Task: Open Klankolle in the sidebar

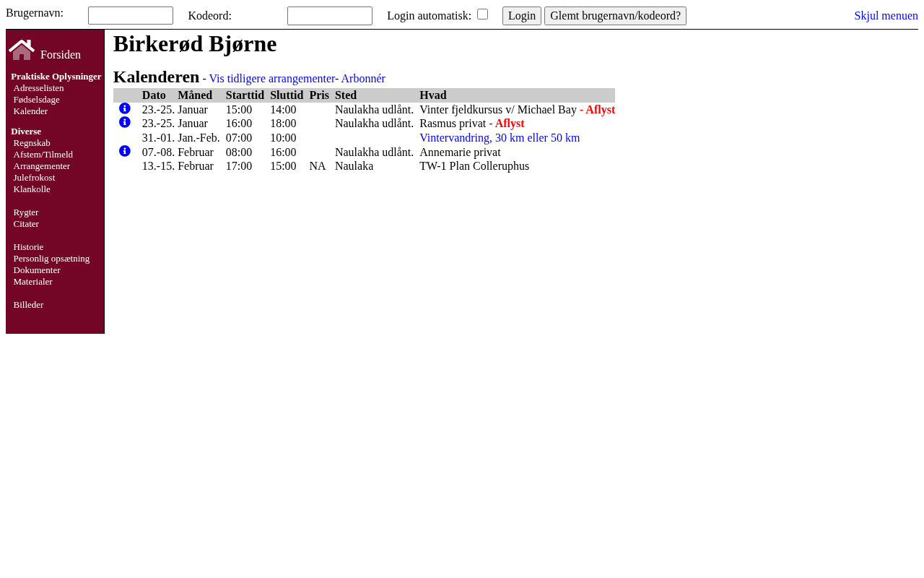Action: coord(32,189)
